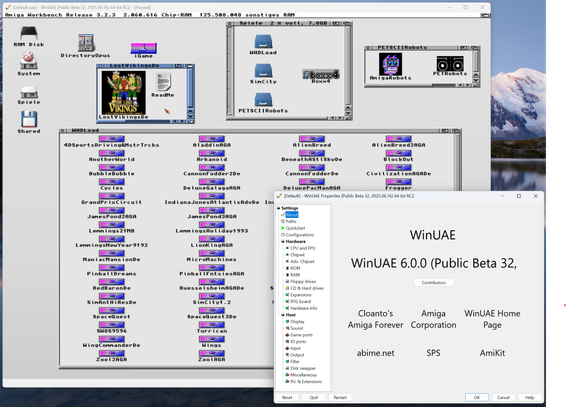Select the BlockOut game icon
Image resolution: width=566 pixels, height=407 pixels.
point(399,153)
